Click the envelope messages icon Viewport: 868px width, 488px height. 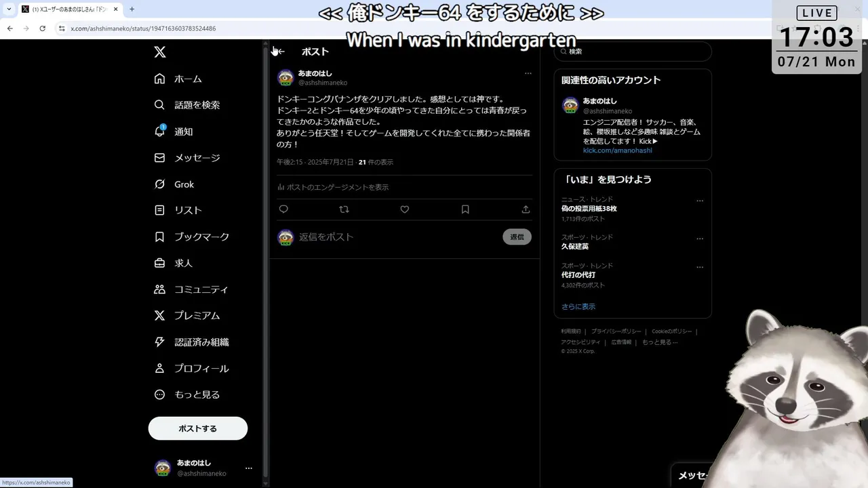tap(159, 158)
